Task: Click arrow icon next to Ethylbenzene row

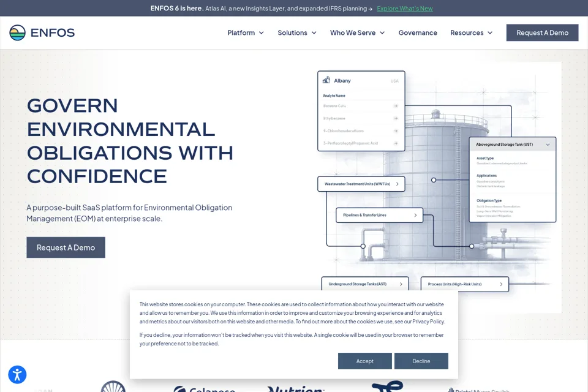Action: [396, 118]
